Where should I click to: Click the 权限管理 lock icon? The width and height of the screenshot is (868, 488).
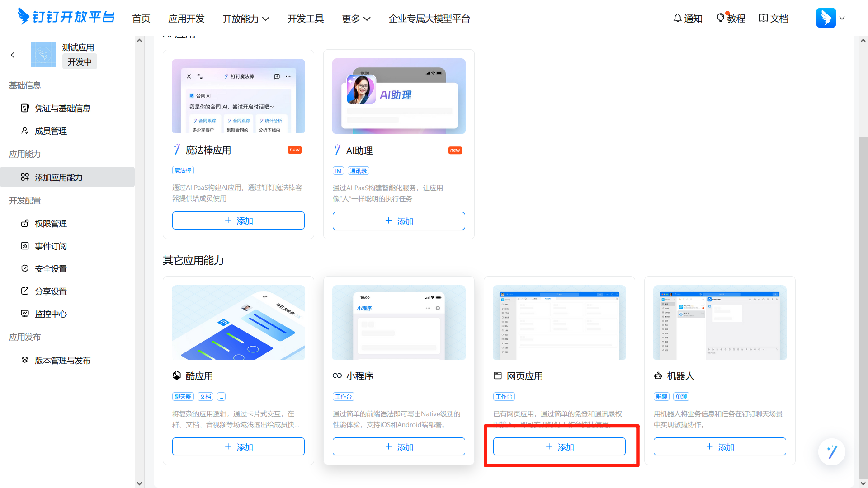pyautogui.click(x=25, y=223)
